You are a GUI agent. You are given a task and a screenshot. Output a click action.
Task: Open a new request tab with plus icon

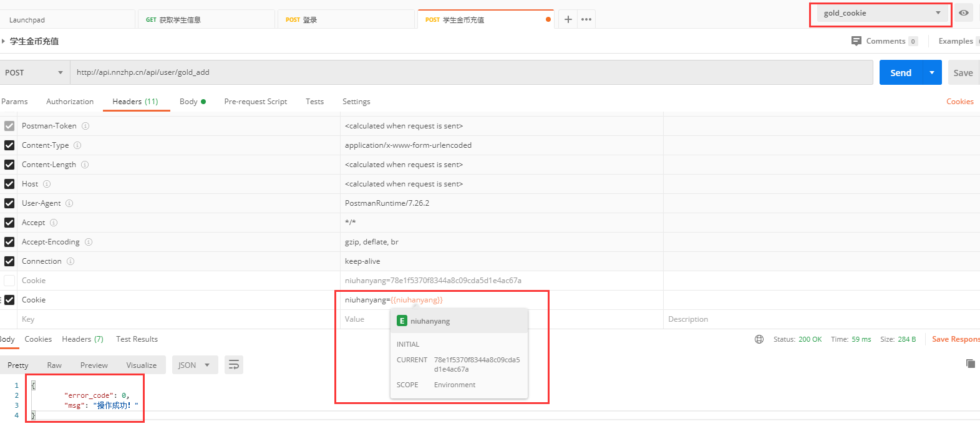coord(568,19)
